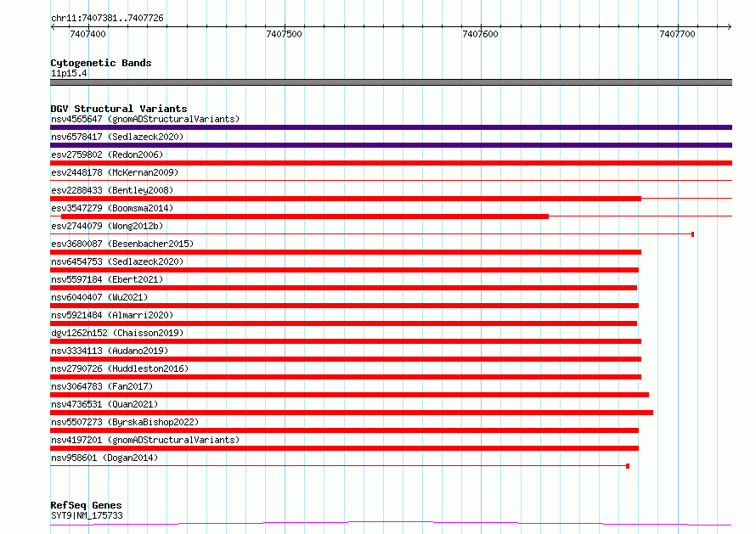
Task: Open the SYT9|NM_175733 RefSeq gene label
Action: [87, 515]
